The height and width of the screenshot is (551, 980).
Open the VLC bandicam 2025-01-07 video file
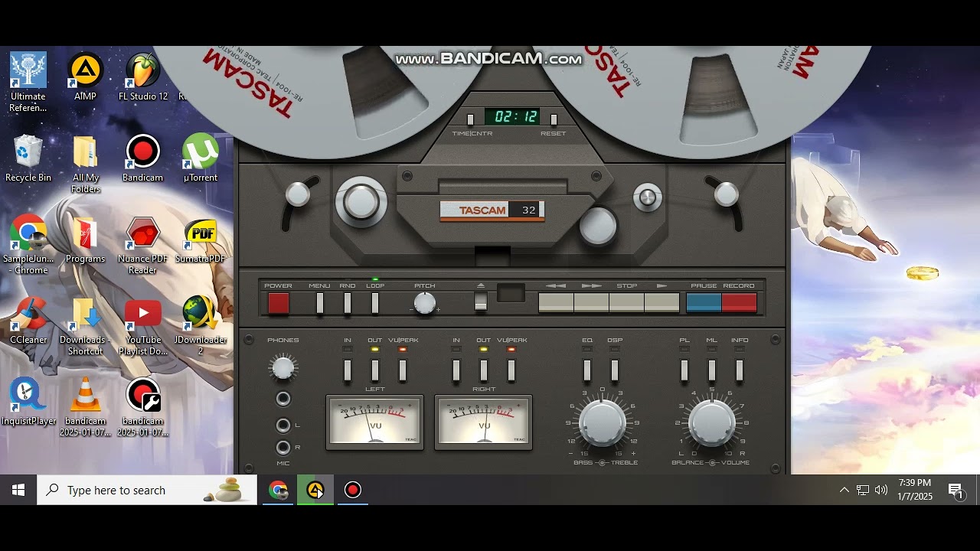click(85, 407)
